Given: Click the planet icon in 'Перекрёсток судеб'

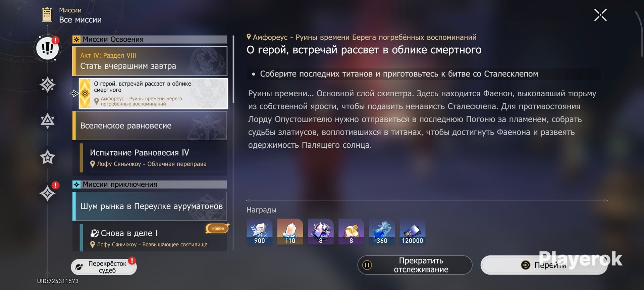Looking at the screenshot, I should click(x=79, y=267).
